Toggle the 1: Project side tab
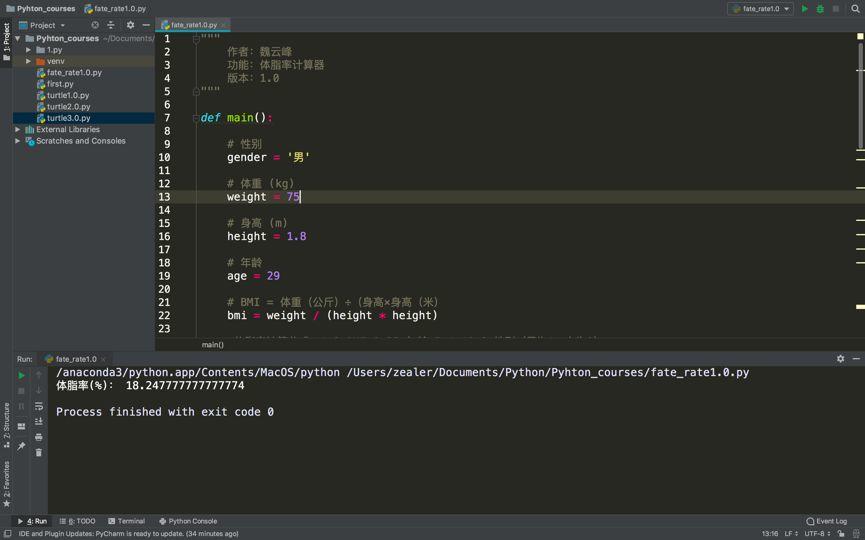 pos(6,41)
